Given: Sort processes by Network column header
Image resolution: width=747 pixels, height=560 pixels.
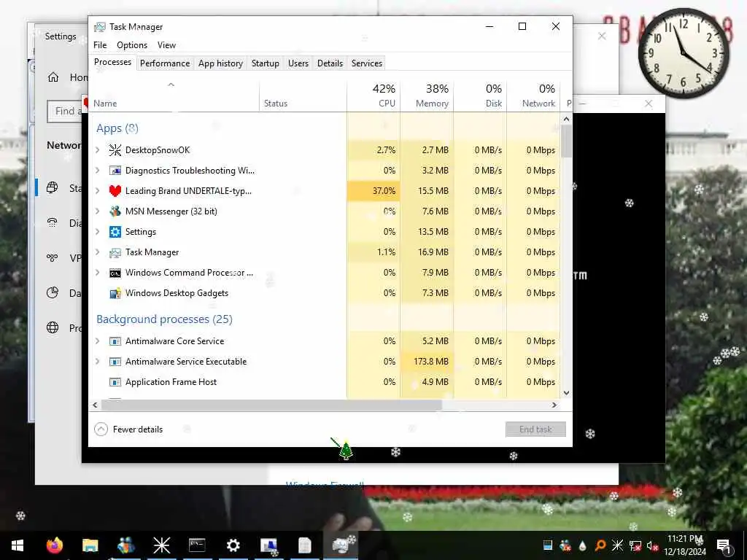Looking at the screenshot, I should (533, 96).
